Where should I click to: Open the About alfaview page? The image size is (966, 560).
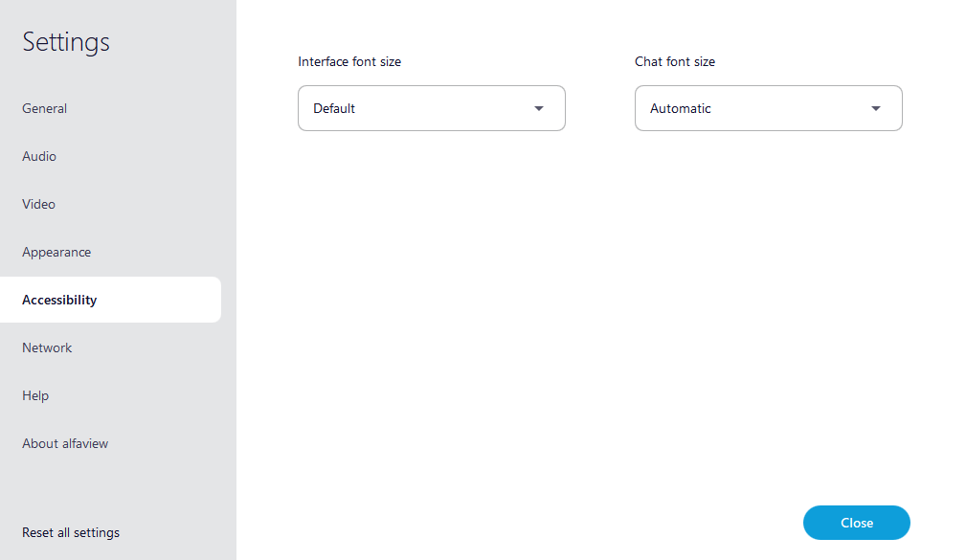[65, 443]
